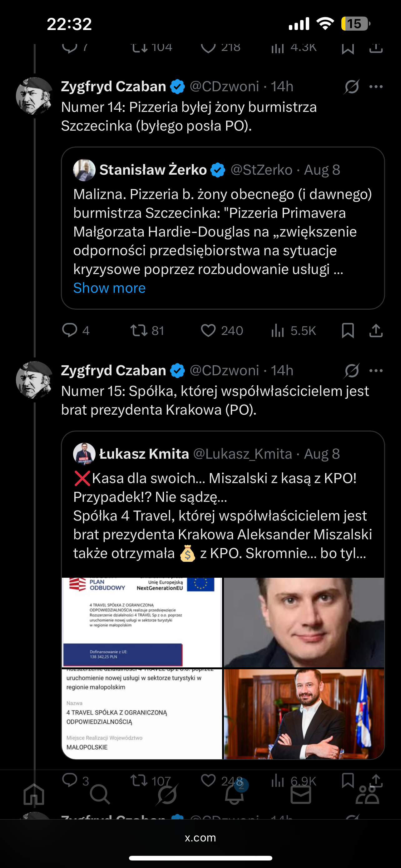The height and width of the screenshot is (868, 401).
Task: Like the Numer 14 post with 240 likes
Action: [208, 330]
